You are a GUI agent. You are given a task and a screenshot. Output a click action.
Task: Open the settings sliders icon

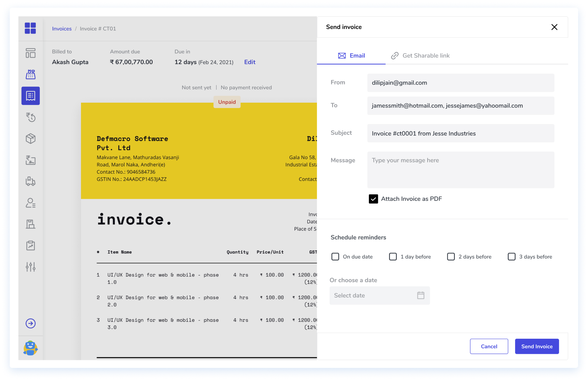31,267
